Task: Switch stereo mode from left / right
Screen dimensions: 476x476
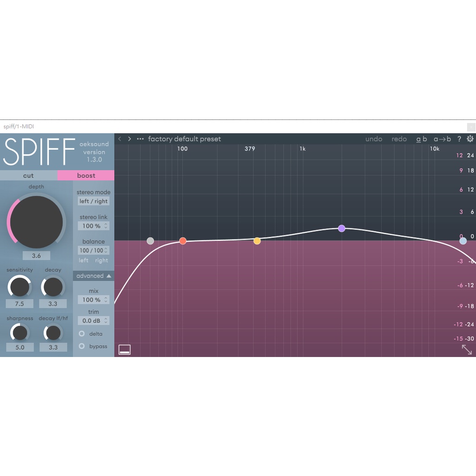Action: (x=93, y=201)
